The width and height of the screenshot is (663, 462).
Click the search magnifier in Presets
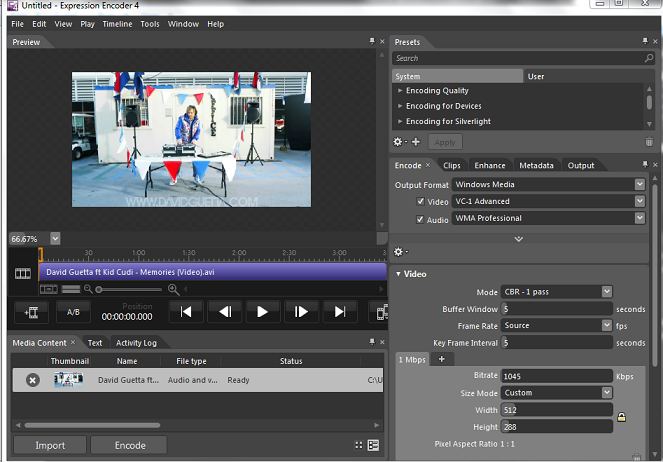649,58
